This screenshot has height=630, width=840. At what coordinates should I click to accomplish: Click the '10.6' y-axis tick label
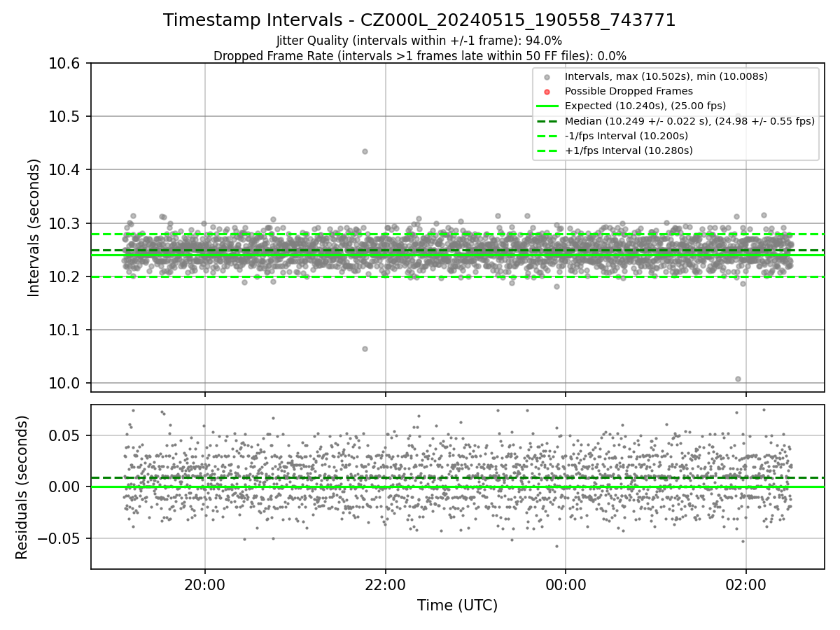click(66, 63)
